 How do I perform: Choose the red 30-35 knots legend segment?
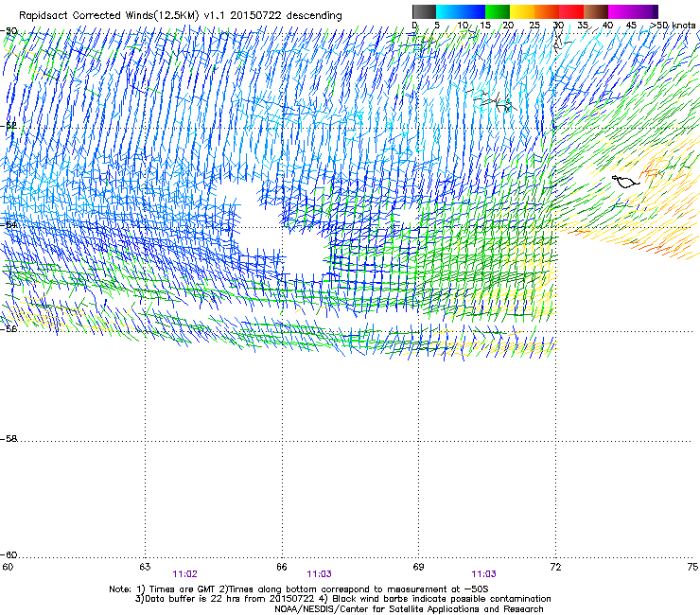[571, 11]
